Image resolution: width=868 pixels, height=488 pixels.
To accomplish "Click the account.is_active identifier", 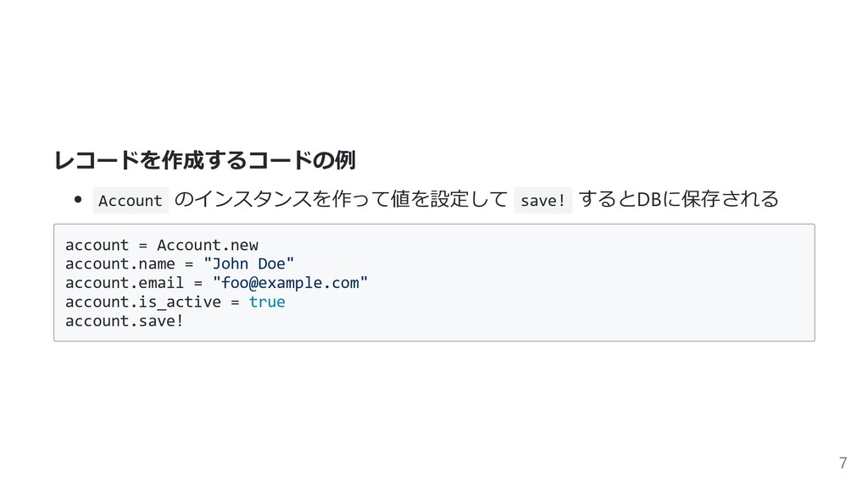I will 142,302.
